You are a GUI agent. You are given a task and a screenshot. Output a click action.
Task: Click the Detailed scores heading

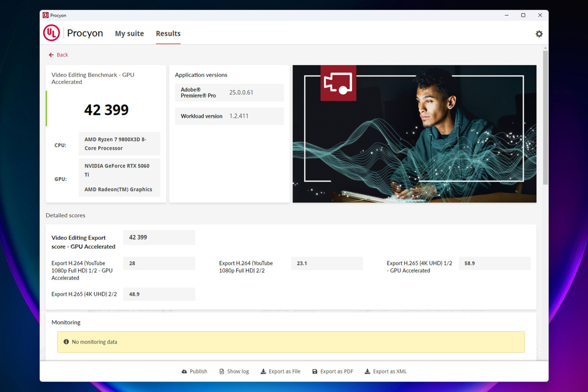pos(65,215)
